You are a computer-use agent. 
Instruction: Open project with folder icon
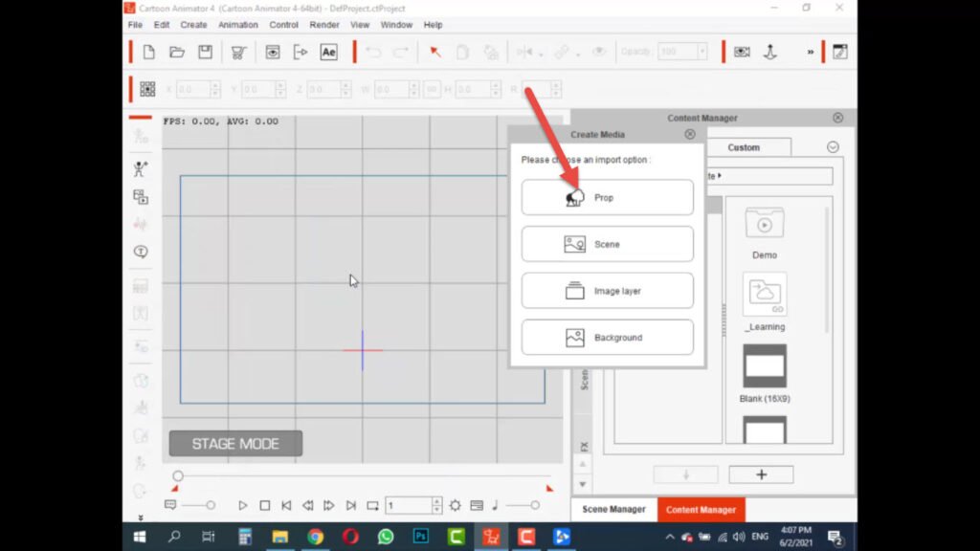177,52
